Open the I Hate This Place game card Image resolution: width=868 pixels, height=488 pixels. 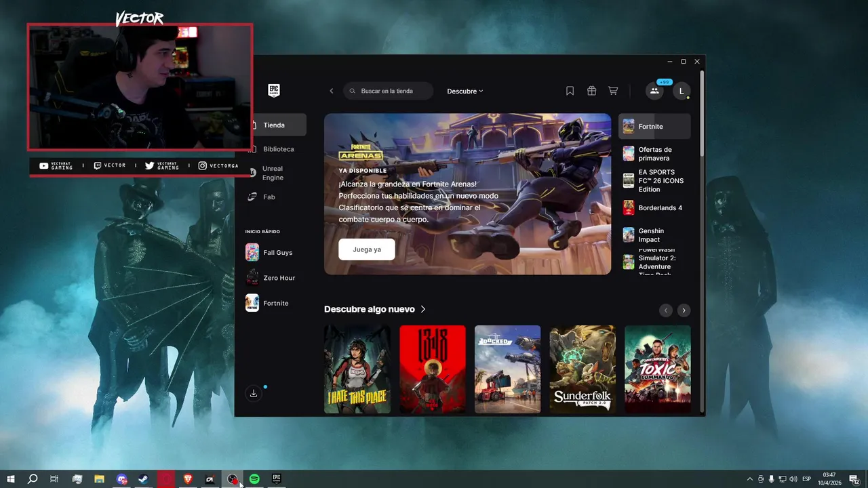[357, 369]
